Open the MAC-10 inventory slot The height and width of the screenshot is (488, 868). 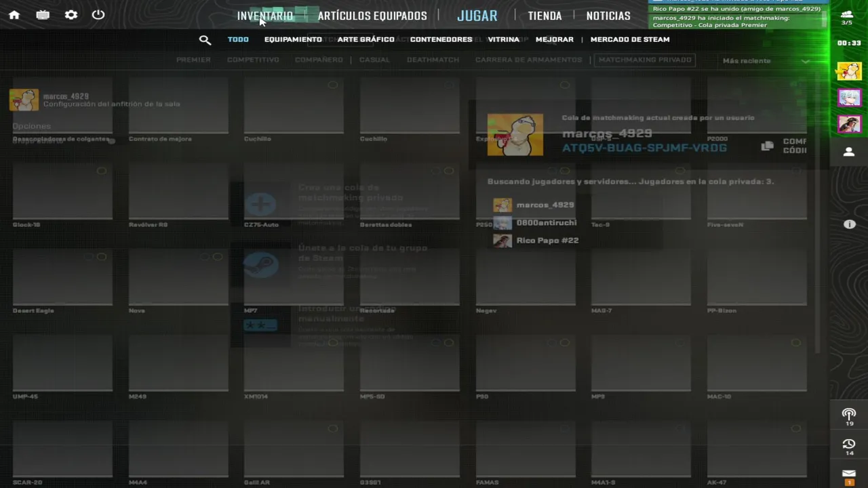(x=757, y=367)
